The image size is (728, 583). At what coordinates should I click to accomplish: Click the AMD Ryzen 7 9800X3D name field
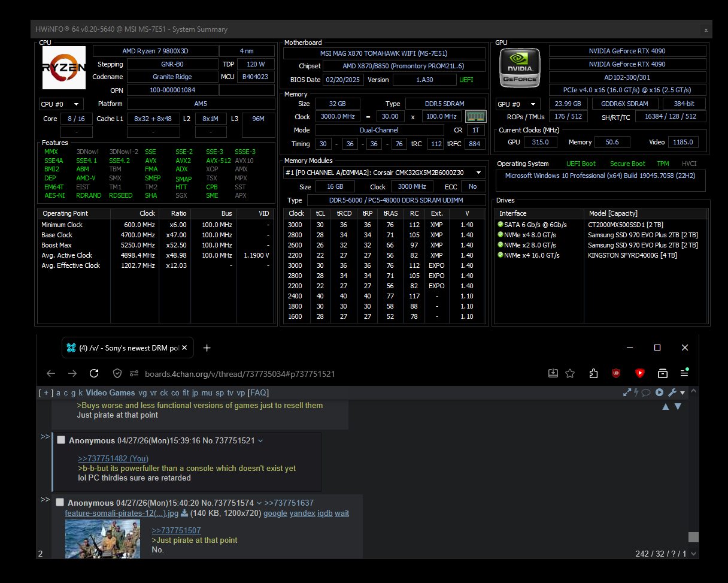155,51
